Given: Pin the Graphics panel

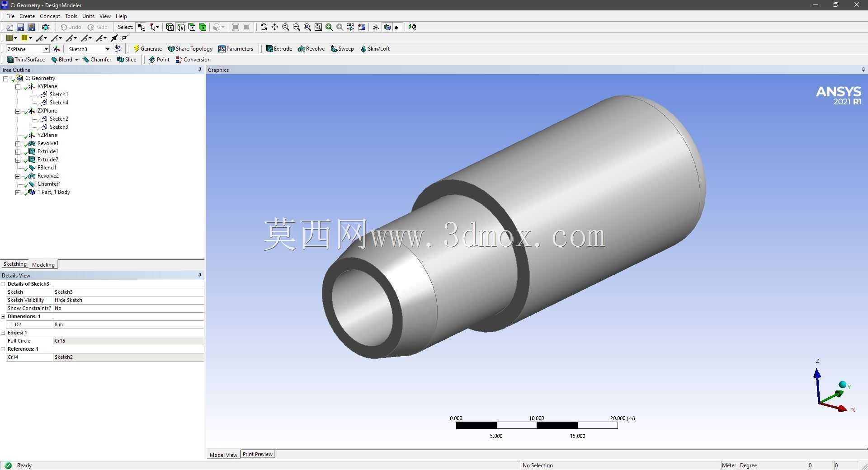Looking at the screenshot, I should click(863, 70).
